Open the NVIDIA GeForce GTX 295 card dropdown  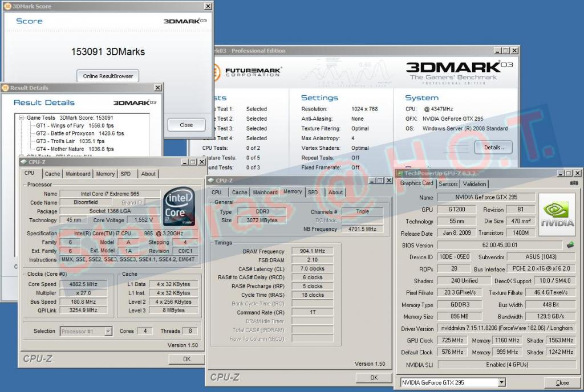pos(502,382)
